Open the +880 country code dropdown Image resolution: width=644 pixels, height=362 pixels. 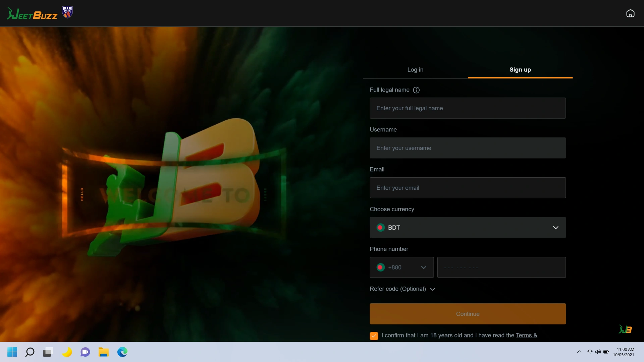[x=401, y=267]
